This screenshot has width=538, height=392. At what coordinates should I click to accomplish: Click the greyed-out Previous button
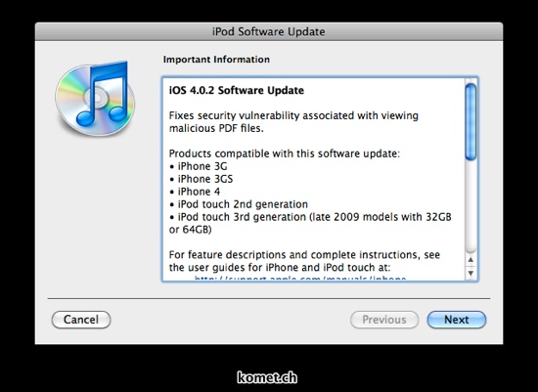point(384,320)
